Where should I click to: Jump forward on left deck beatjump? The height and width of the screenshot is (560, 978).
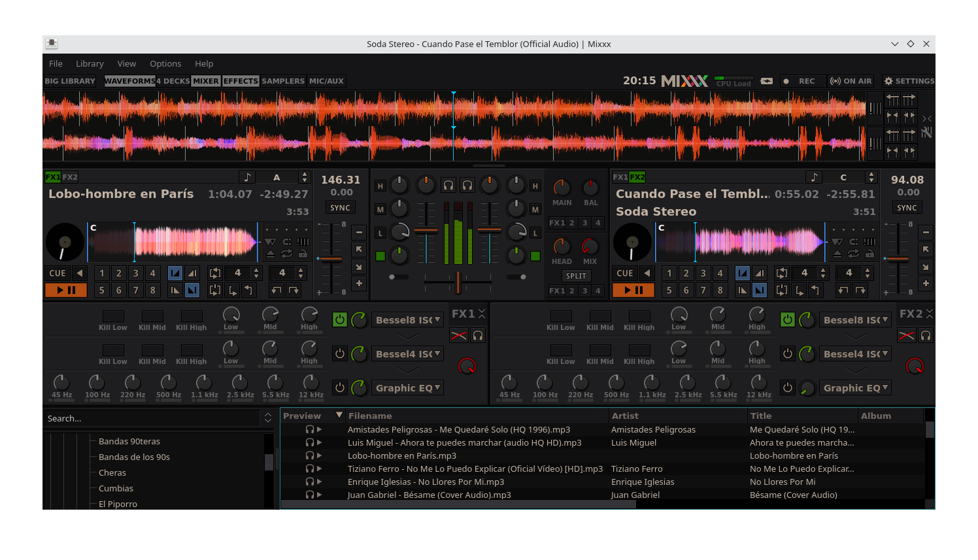294,290
